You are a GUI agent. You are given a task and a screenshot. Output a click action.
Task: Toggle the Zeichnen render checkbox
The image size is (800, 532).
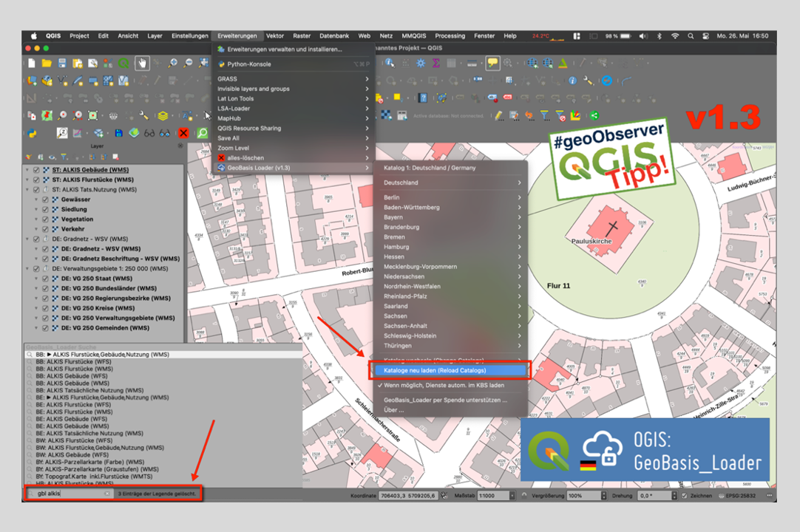coord(685,495)
